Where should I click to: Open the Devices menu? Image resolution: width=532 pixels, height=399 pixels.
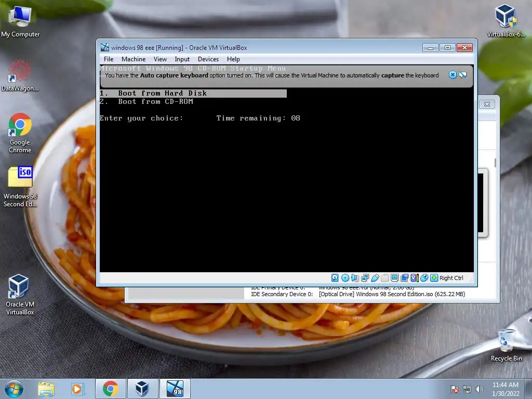click(x=208, y=59)
